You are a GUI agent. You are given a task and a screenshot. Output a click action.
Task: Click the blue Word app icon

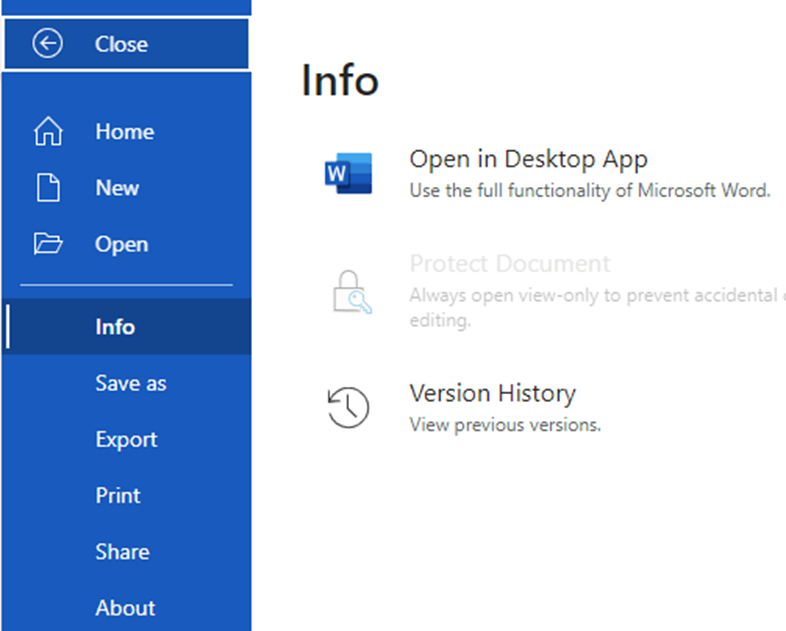(348, 173)
